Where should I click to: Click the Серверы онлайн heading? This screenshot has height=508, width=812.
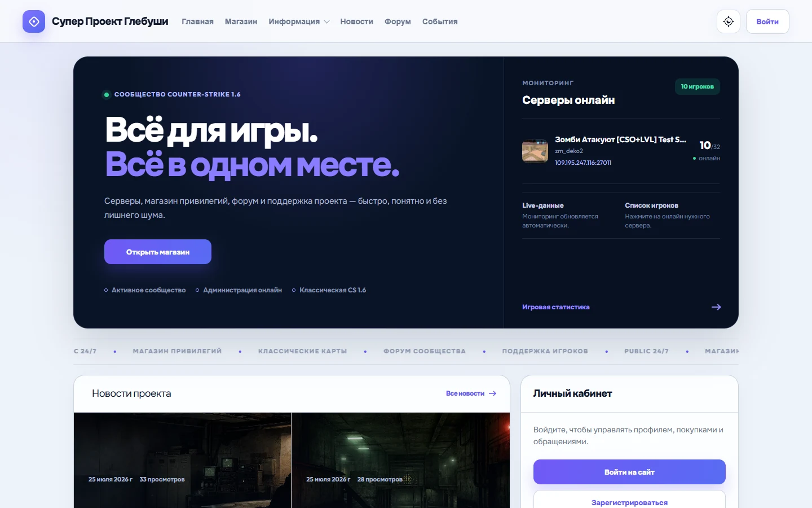pyautogui.click(x=568, y=100)
